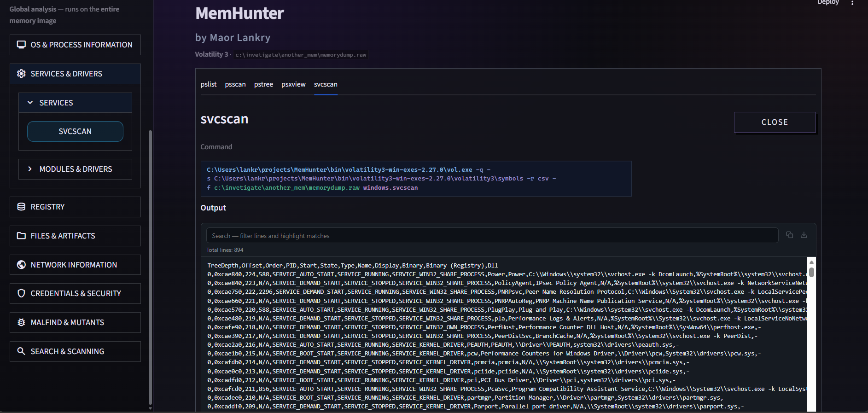
Task: Click the bug icon for Malfind & Mutants
Action: pyautogui.click(x=21, y=322)
